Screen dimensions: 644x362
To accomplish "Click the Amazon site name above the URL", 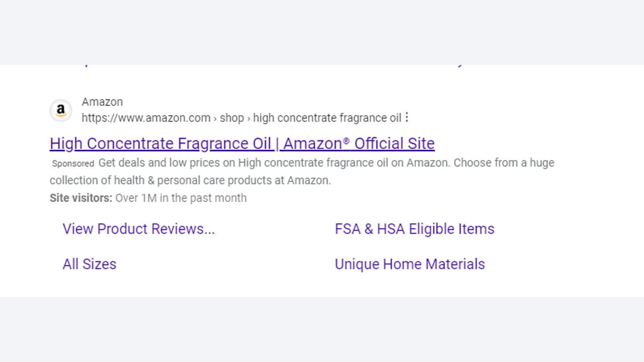I will 102,102.
